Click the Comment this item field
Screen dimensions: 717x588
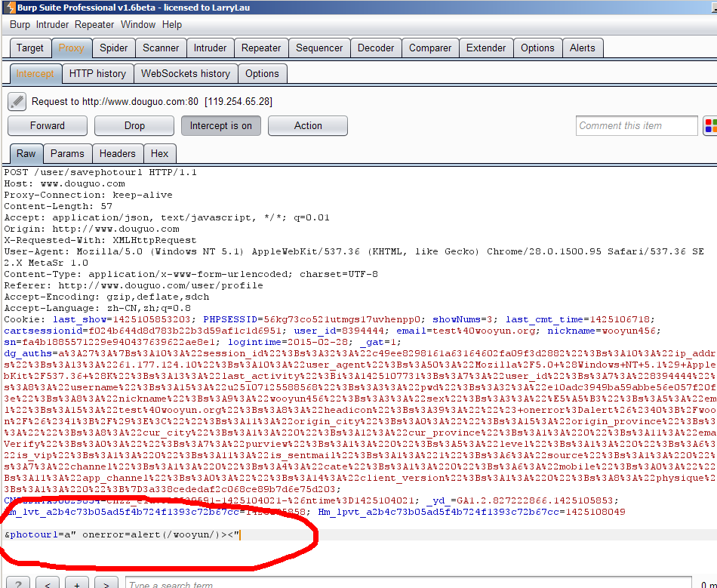636,126
